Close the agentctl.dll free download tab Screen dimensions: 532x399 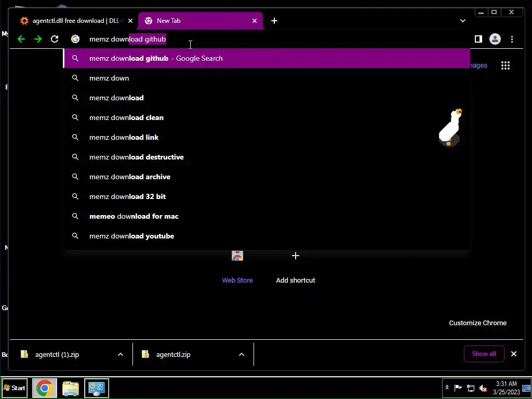pos(130,21)
